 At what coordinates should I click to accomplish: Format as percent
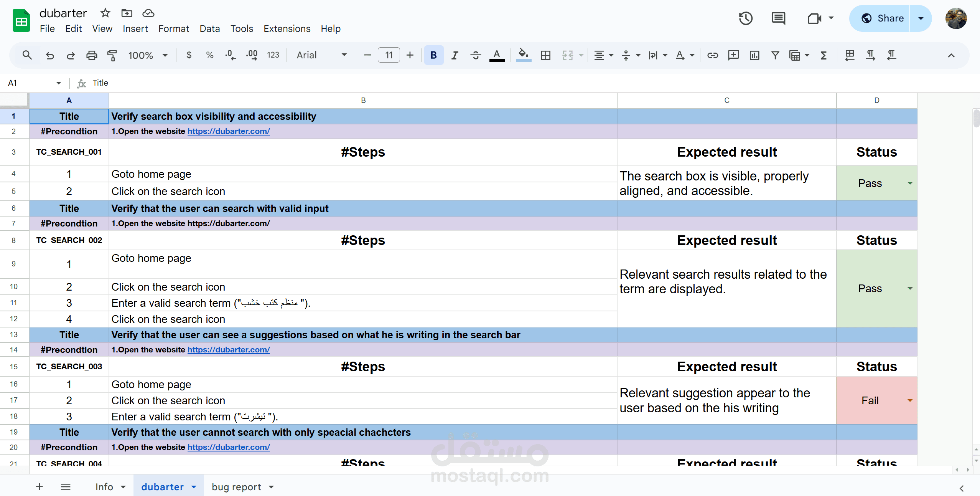coord(209,55)
